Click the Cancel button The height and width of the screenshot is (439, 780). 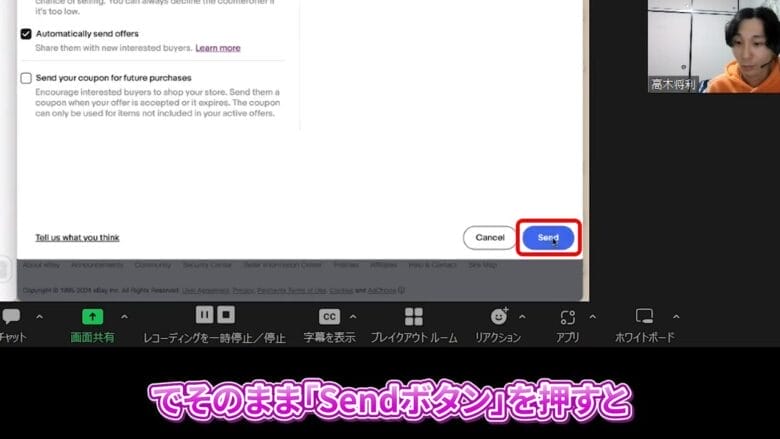pyautogui.click(x=490, y=238)
